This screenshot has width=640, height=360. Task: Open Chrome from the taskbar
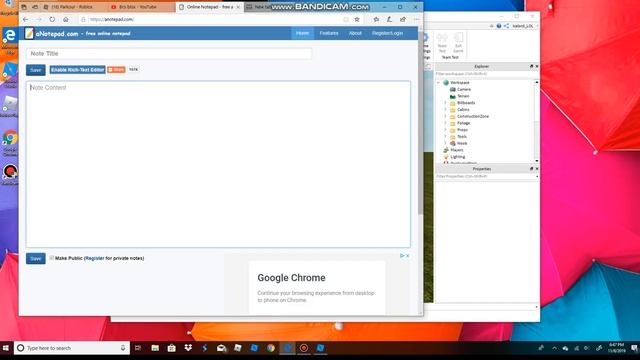271,348
